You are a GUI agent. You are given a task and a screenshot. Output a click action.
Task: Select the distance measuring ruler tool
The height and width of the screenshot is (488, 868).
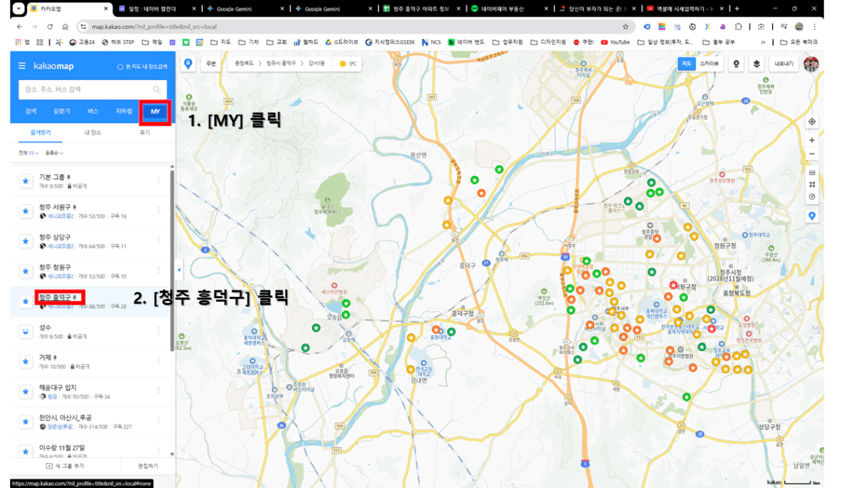[x=812, y=173]
